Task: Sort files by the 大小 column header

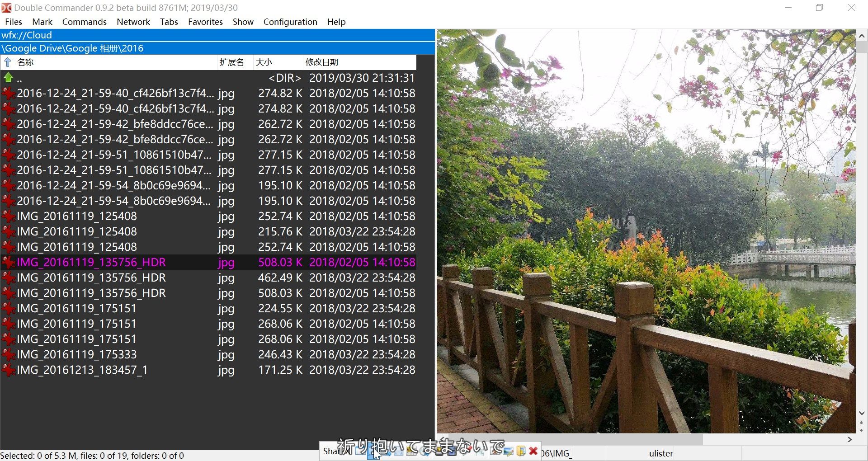Action: [264, 62]
